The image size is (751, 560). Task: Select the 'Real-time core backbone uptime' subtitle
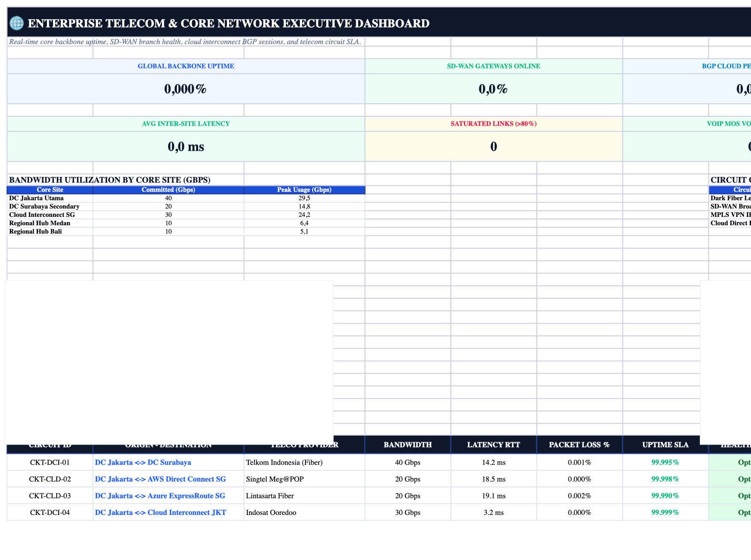tap(185, 42)
